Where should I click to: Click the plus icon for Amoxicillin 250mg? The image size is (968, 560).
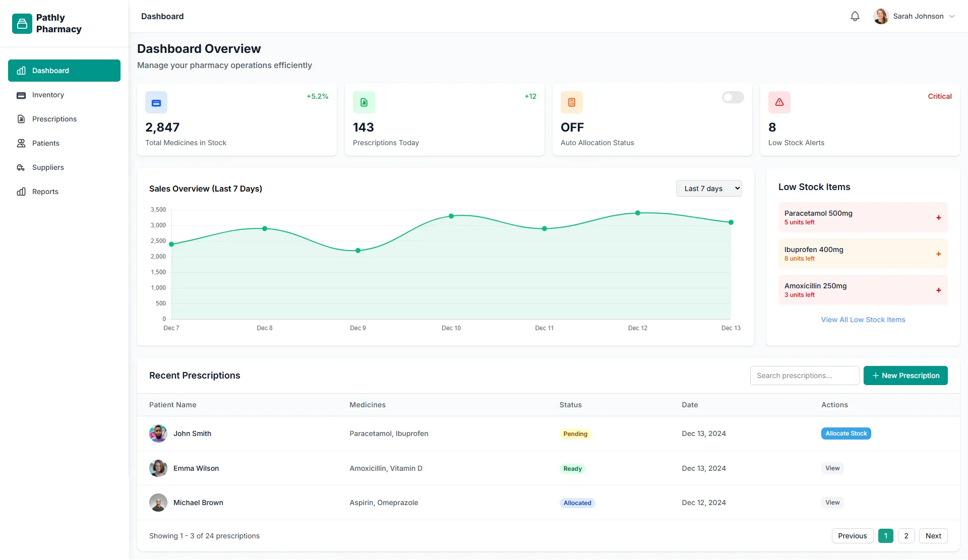pos(939,290)
